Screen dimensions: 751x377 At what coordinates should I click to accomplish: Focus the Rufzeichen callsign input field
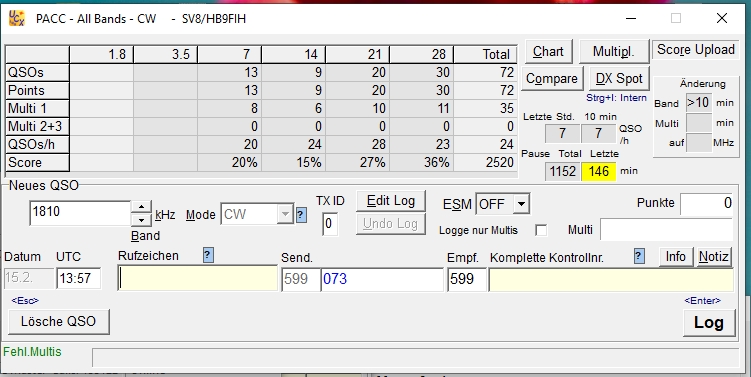pos(198,278)
